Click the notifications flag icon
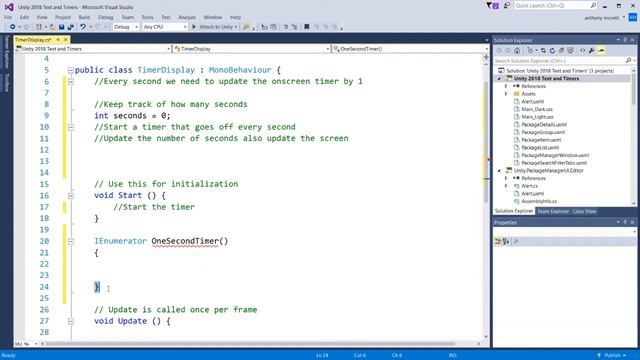Image resolution: width=640 pixels, height=360 pixels. 493,6
